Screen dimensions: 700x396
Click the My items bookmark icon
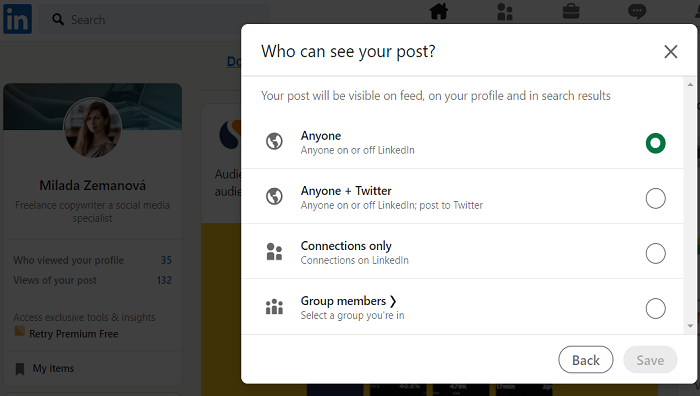(x=20, y=369)
